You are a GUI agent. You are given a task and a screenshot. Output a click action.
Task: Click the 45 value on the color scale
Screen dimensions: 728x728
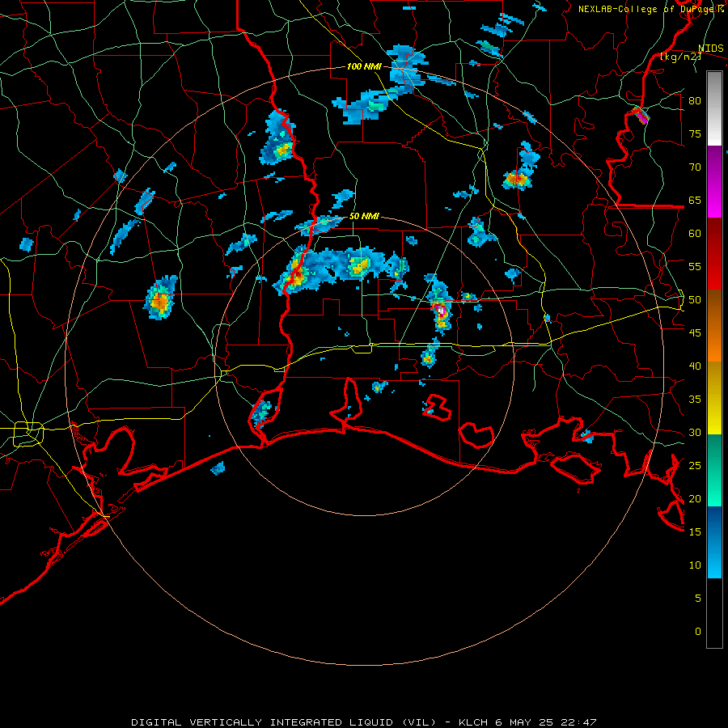click(x=695, y=332)
